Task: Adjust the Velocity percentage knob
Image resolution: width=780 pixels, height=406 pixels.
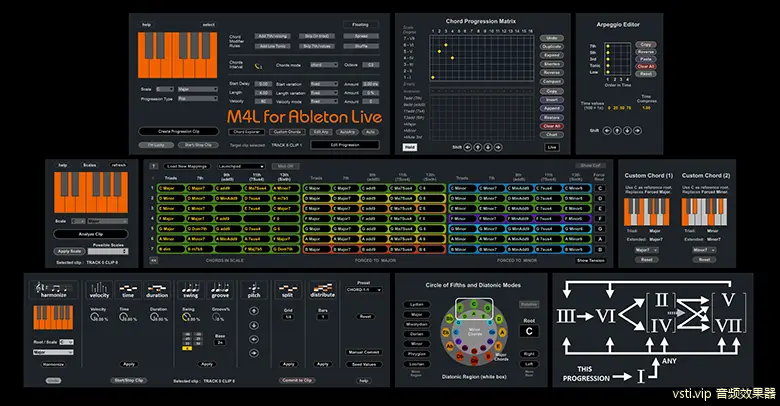Action: pos(94,317)
